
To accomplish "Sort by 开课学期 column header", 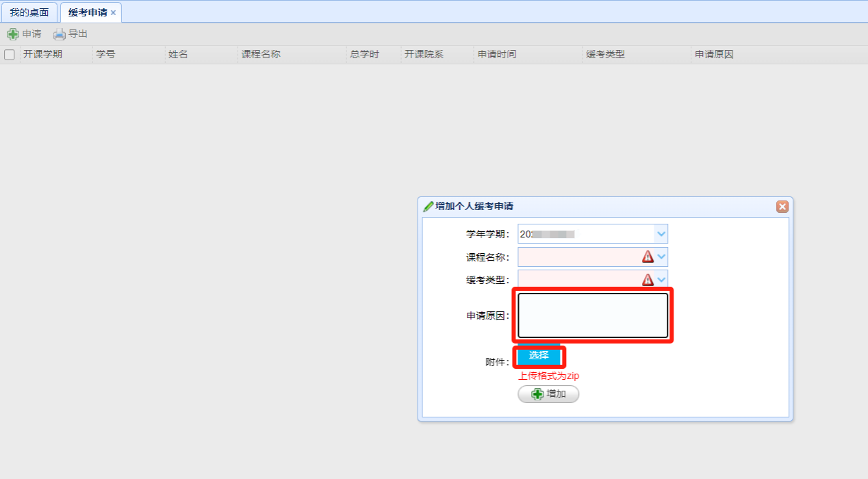I will 42,55.
